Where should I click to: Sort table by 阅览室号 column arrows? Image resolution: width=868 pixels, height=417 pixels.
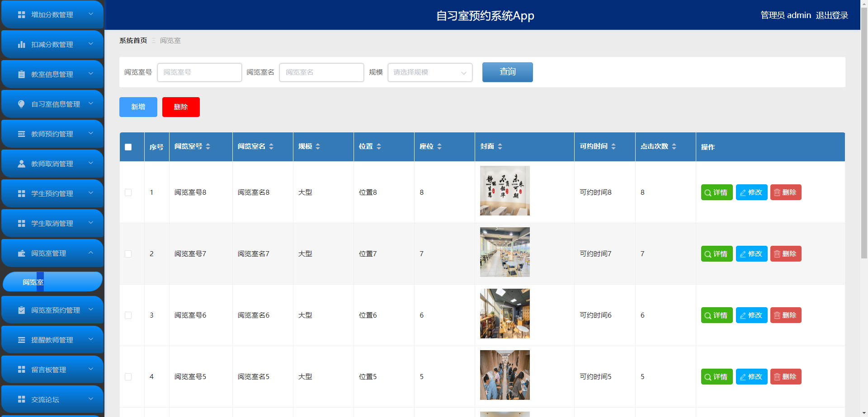coord(208,146)
